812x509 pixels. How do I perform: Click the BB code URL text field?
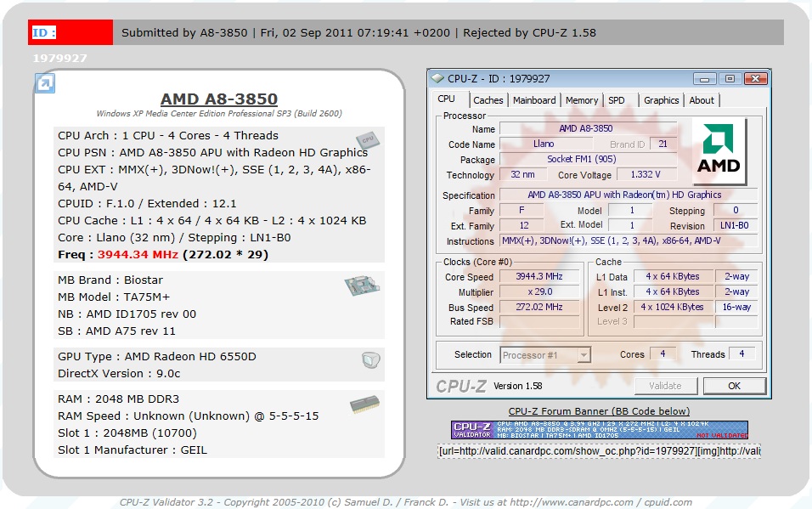(x=599, y=451)
